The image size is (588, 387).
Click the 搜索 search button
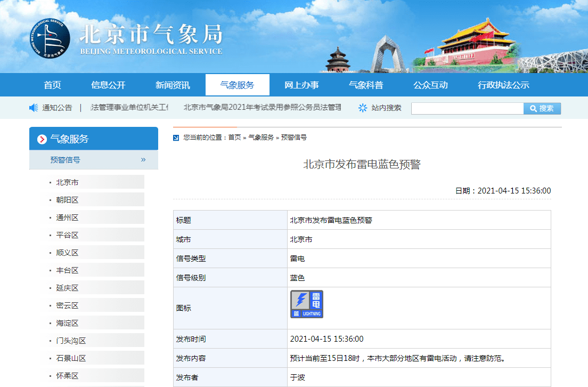[542, 109]
